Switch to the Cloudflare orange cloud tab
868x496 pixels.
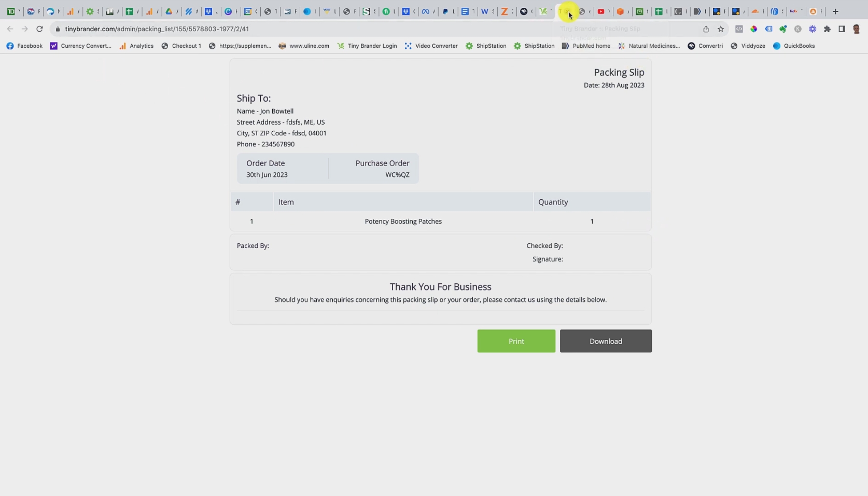757,11
